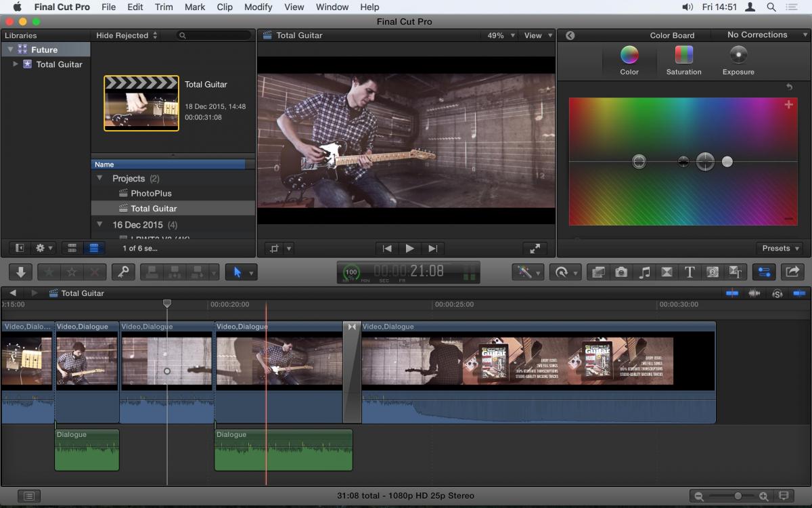
Task: Click the Connect clip edit button
Action: point(152,272)
